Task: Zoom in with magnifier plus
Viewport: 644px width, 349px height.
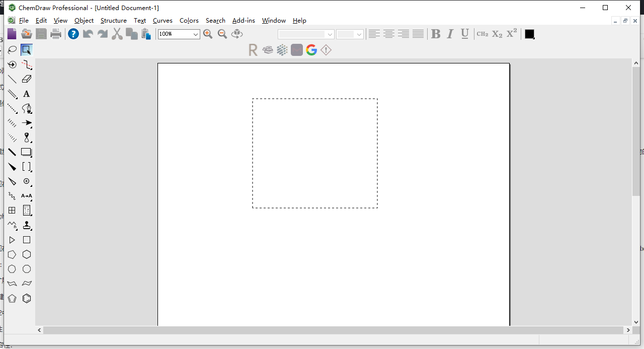Action: [208, 34]
